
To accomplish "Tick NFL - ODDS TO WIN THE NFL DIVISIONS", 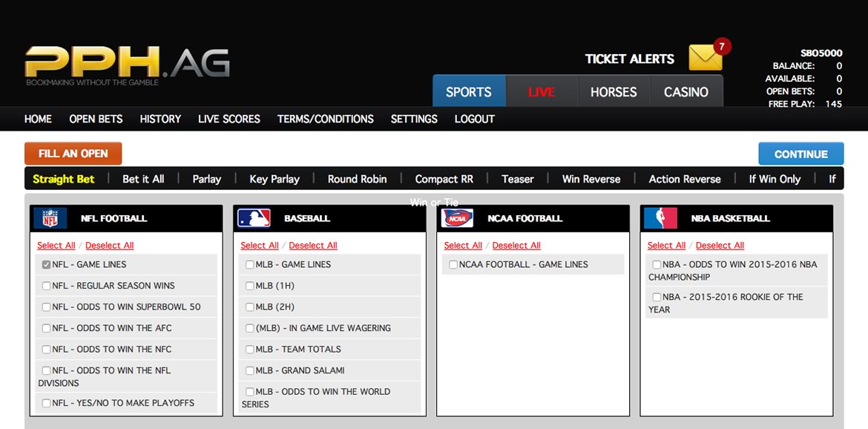I will tap(47, 370).
